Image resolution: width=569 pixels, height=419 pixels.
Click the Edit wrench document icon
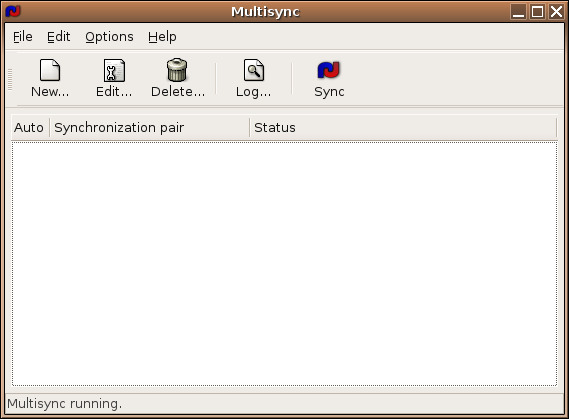coord(114,70)
